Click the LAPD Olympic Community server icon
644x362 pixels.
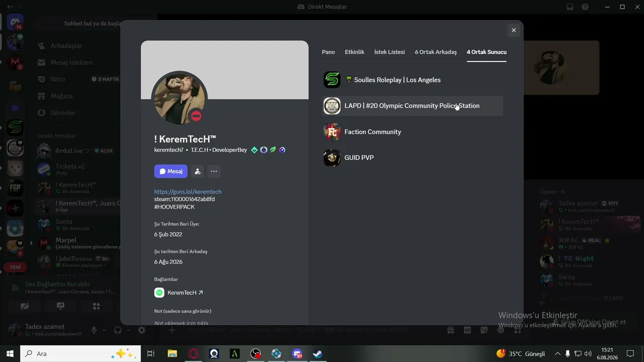click(x=332, y=106)
